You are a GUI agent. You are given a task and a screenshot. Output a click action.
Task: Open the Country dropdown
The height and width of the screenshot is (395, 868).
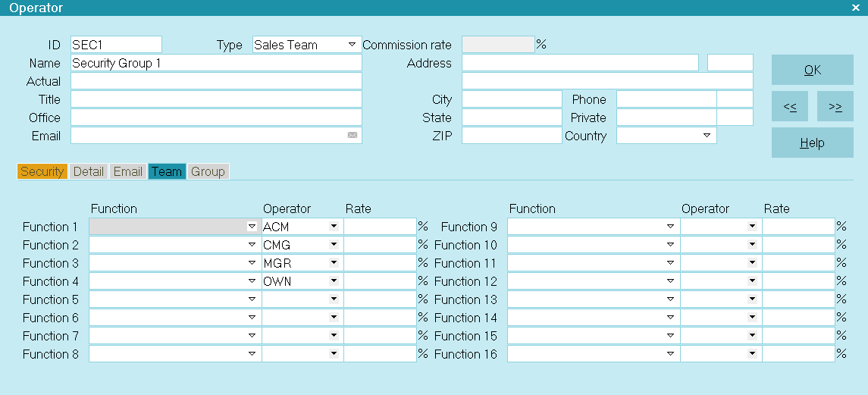[707, 136]
